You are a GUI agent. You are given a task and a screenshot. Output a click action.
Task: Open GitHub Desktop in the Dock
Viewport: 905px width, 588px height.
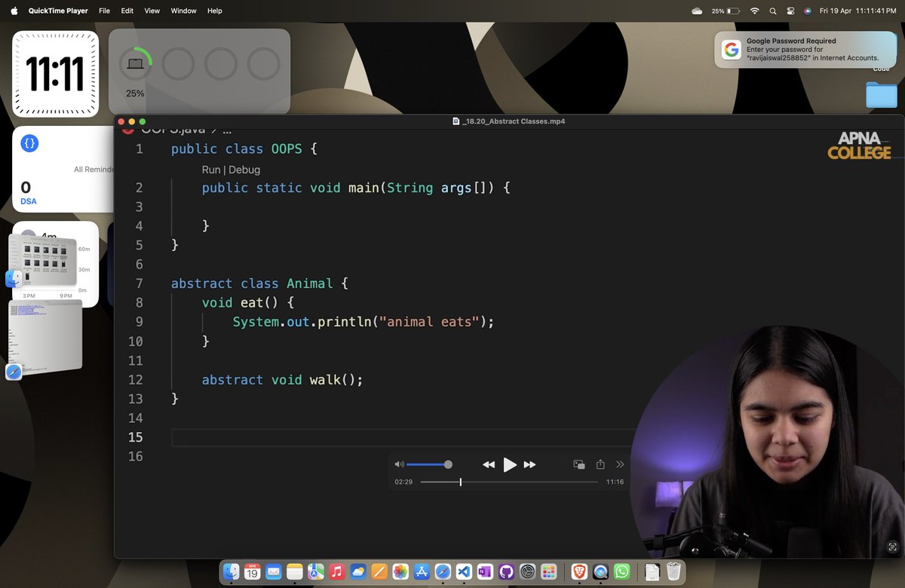tap(506, 571)
